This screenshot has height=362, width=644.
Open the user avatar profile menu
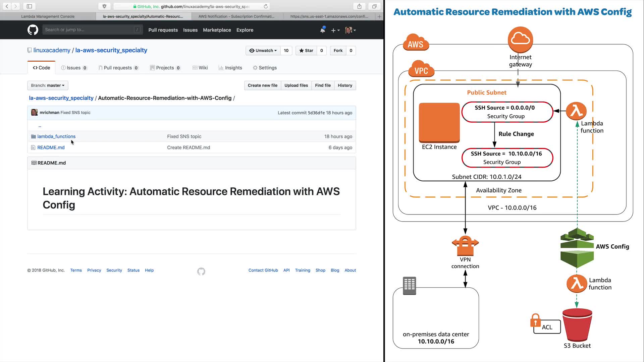coord(350,30)
